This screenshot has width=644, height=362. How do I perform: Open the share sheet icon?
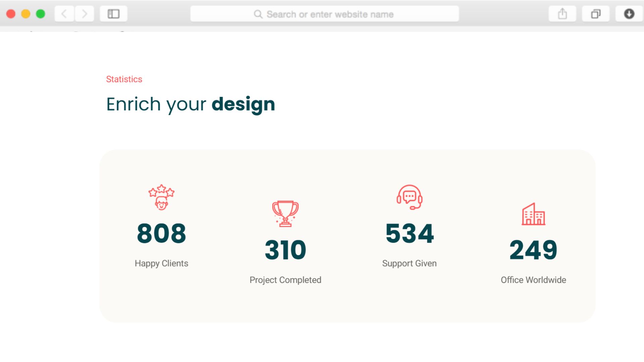[562, 14]
